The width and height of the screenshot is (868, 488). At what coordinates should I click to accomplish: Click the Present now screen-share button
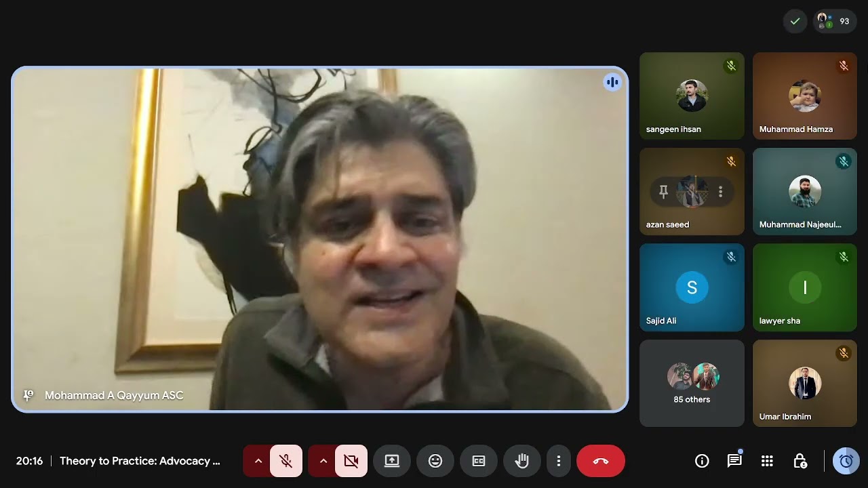pyautogui.click(x=392, y=461)
